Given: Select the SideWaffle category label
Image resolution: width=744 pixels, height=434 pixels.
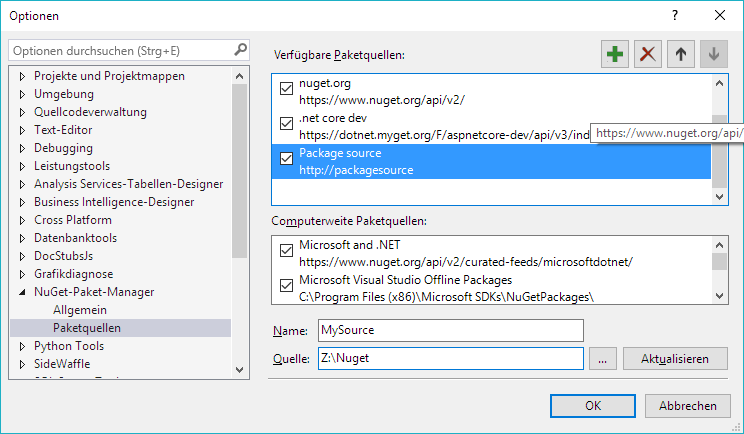Looking at the screenshot, I should click(62, 364).
